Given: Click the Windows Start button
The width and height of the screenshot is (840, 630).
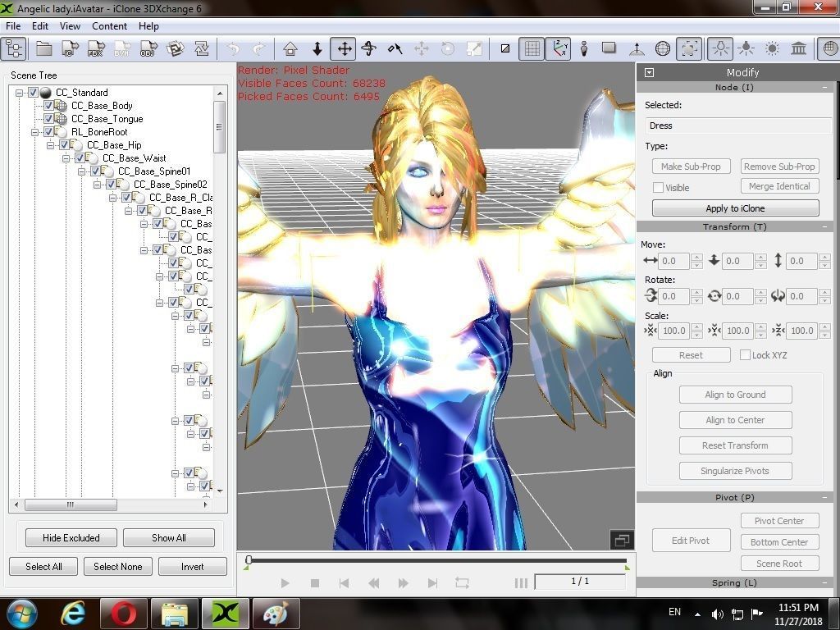Looking at the screenshot, I should tap(22, 614).
